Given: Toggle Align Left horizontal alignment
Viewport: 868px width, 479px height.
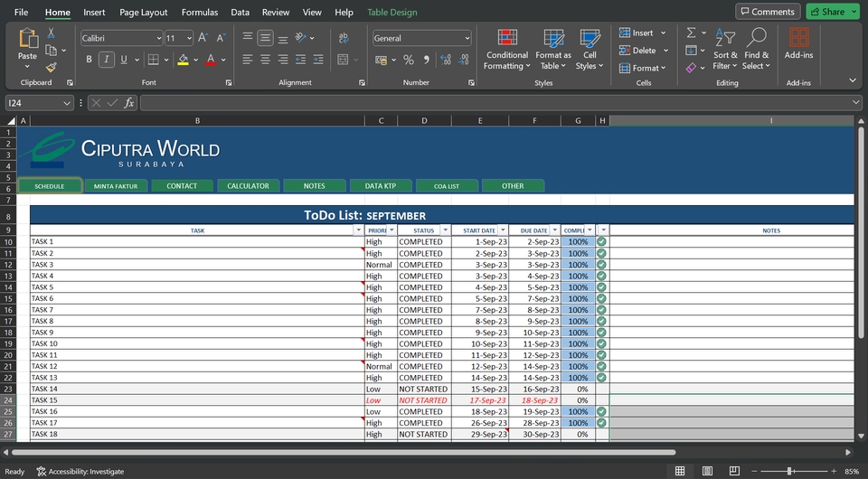Looking at the screenshot, I should tap(248, 60).
